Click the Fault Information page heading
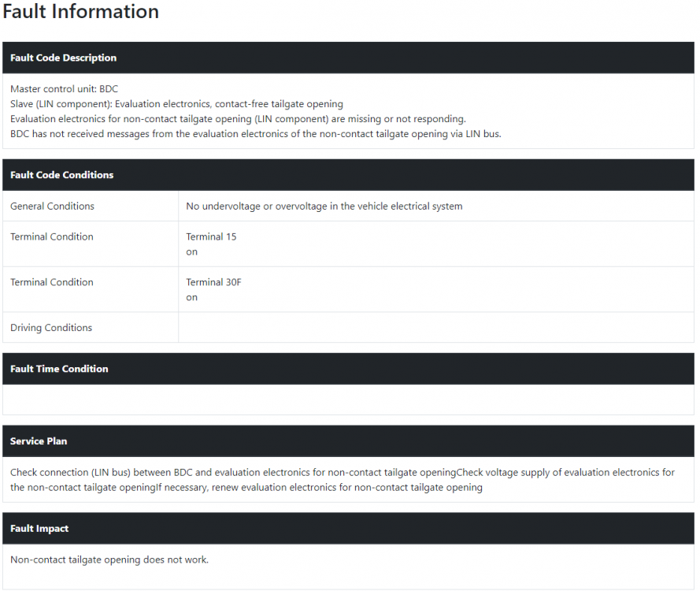700x591 pixels. pyautogui.click(x=80, y=12)
